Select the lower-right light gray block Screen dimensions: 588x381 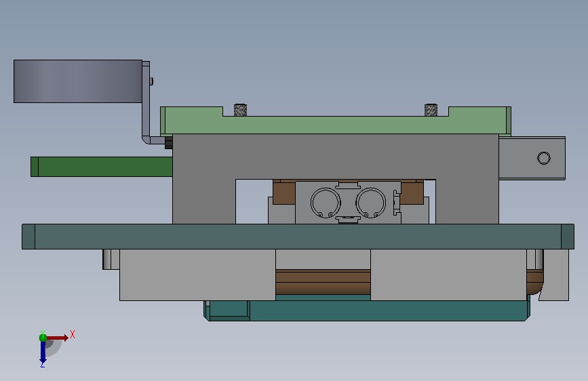click(x=448, y=275)
